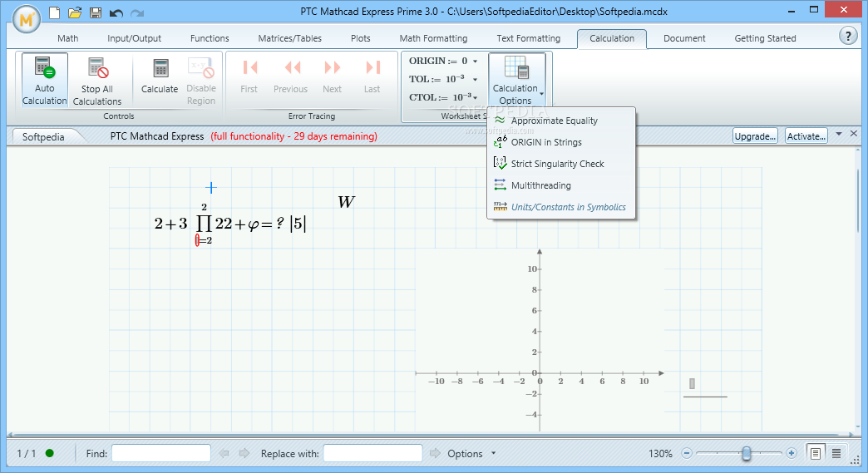Adjust the zoom slider handle
Image resolution: width=868 pixels, height=473 pixels.
pyautogui.click(x=747, y=453)
